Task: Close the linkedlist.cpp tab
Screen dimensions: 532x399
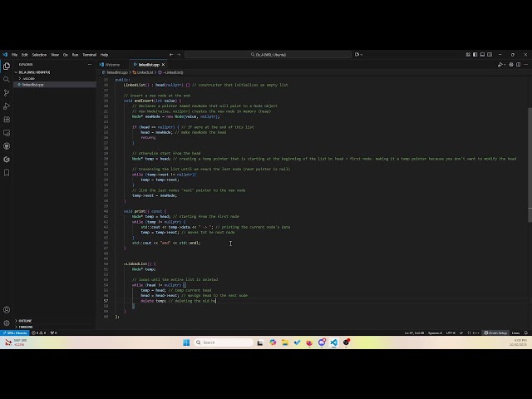Action: (x=163, y=65)
